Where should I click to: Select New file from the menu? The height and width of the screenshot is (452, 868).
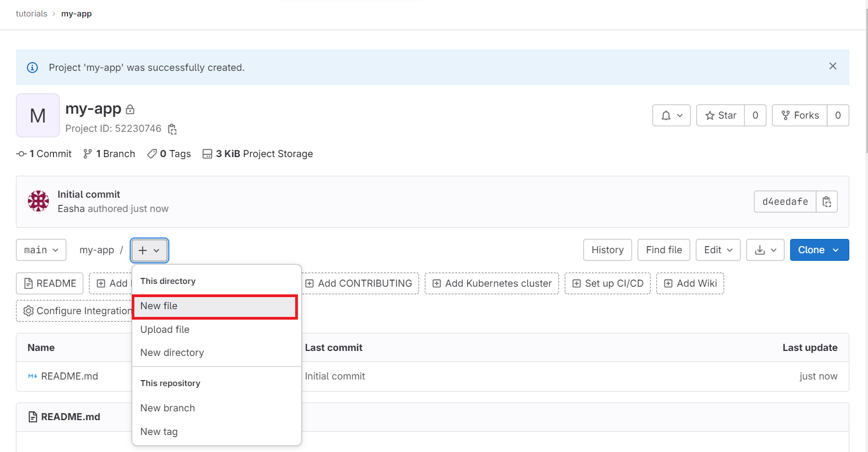coord(215,306)
